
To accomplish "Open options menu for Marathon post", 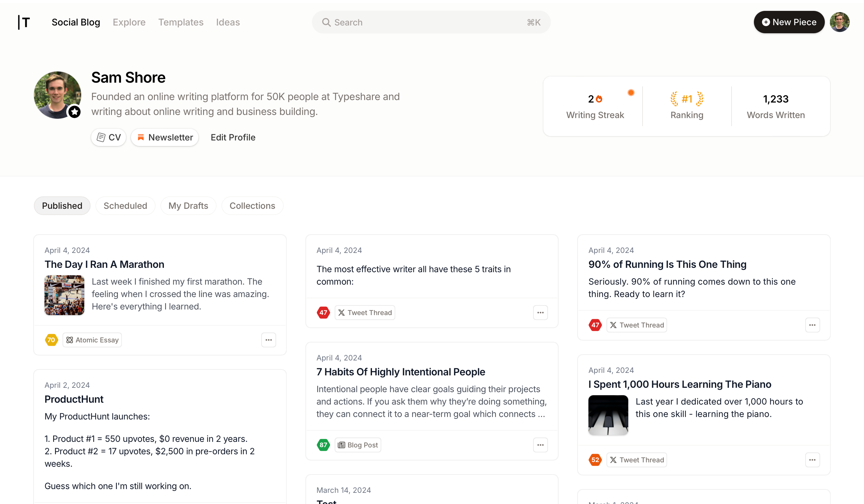I will (x=268, y=340).
